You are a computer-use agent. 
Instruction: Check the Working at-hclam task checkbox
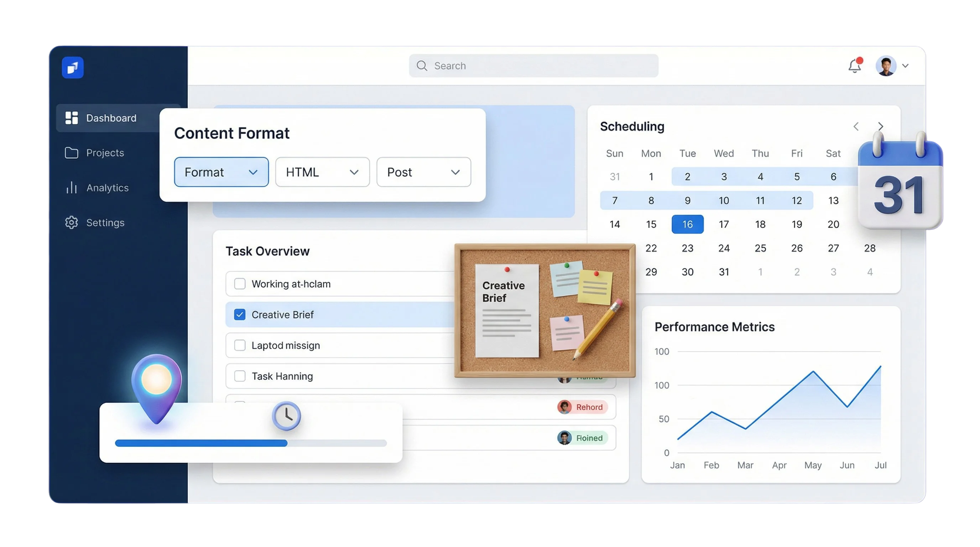point(240,284)
